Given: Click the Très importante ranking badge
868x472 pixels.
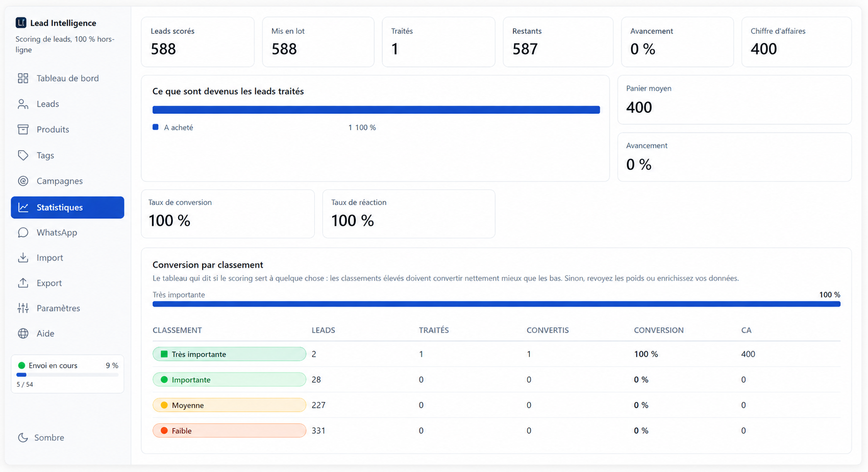Looking at the screenshot, I should [229, 354].
